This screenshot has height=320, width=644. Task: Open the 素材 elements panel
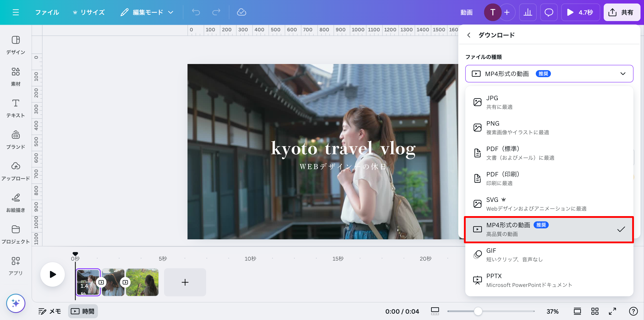(x=16, y=76)
